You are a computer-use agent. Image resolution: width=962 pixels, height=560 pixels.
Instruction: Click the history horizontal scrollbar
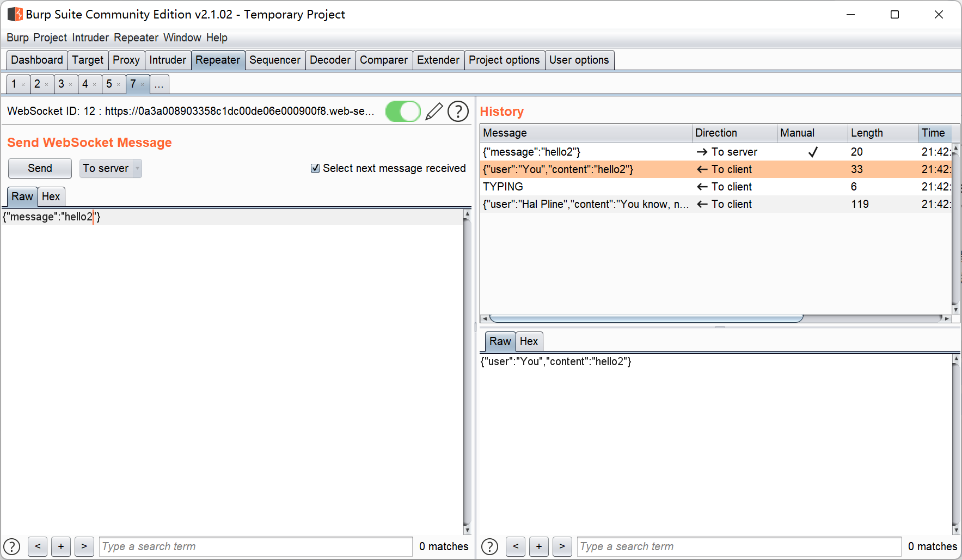point(646,318)
